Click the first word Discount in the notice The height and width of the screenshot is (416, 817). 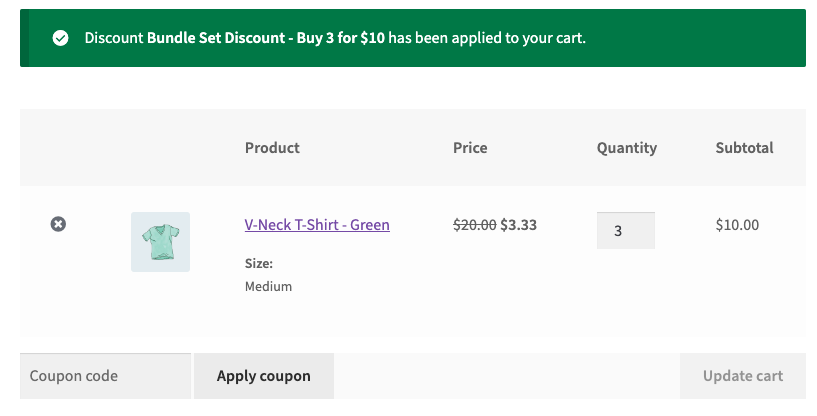point(114,39)
